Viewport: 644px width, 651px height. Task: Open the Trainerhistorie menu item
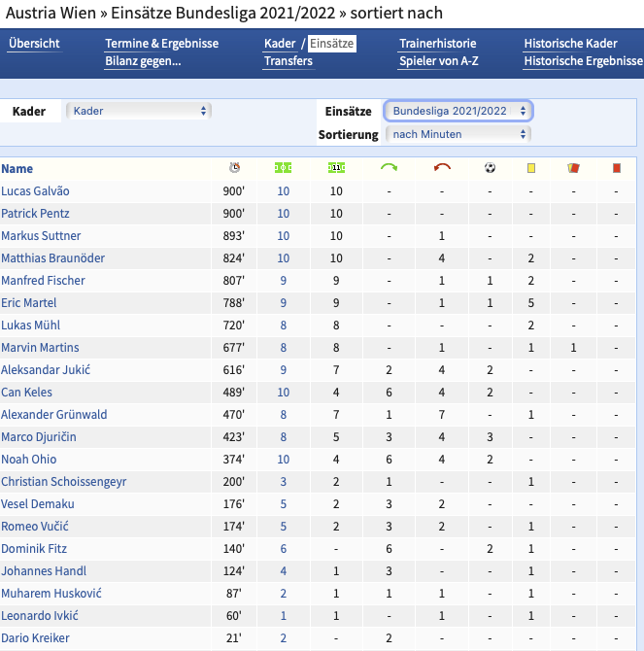point(437,43)
